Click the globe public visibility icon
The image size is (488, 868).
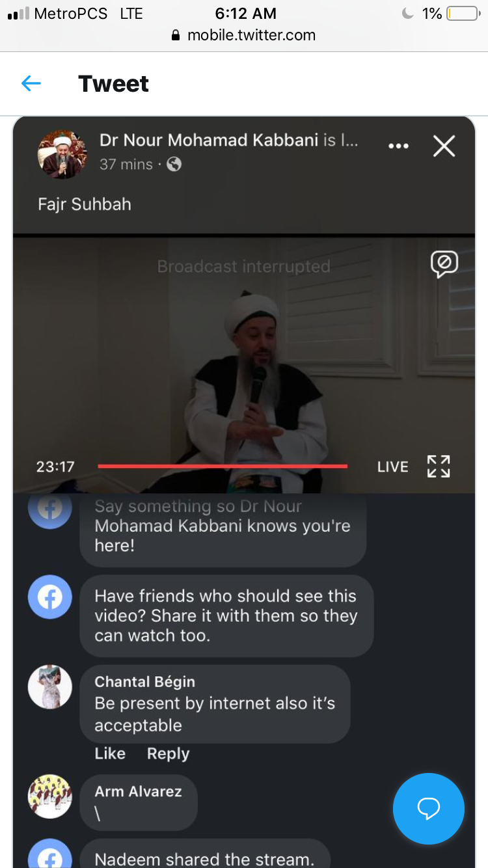pos(174,164)
